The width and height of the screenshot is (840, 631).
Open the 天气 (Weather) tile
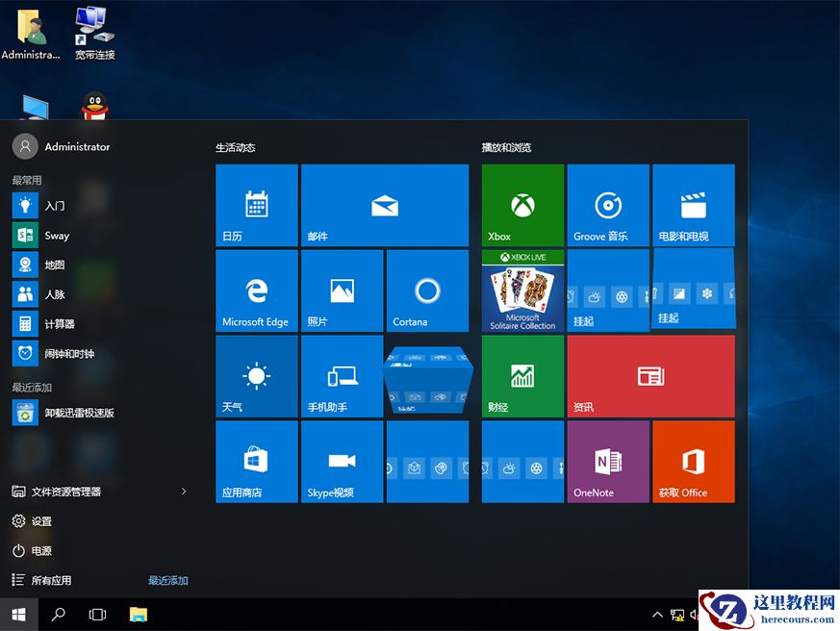256,376
